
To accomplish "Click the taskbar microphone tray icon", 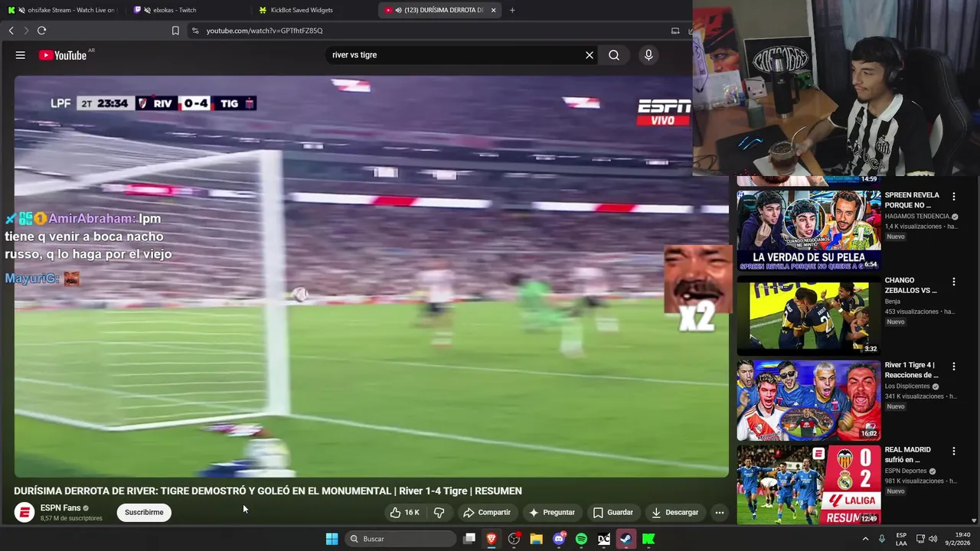I will [x=882, y=539].
